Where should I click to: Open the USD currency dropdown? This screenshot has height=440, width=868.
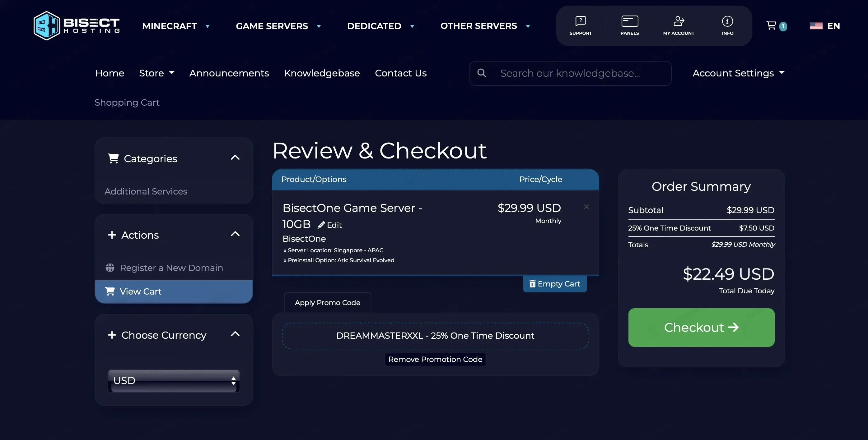tap(174, 380)
